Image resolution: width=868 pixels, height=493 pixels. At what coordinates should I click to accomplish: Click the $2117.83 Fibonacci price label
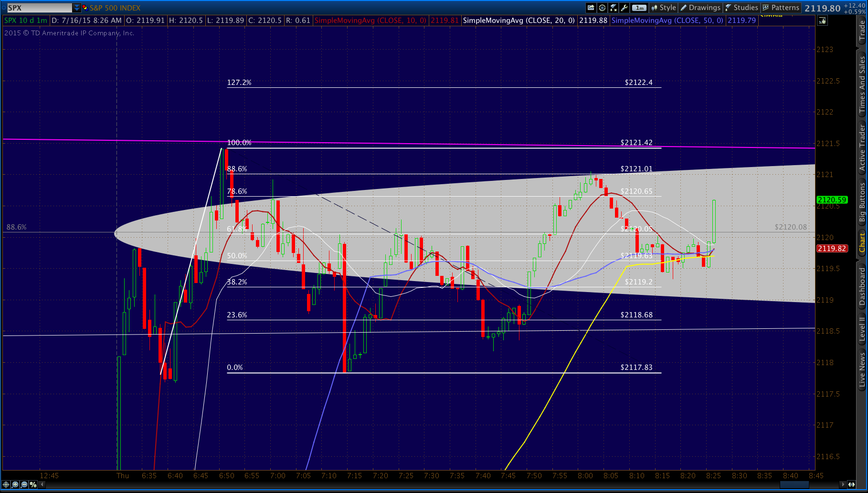(636, 367)
